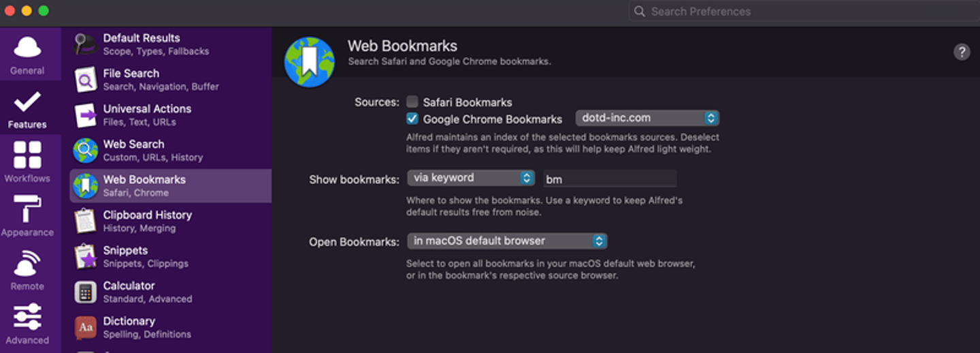The image size is (980, 353).
Task: Select Default Results in the features list
Action: (142, 44)
